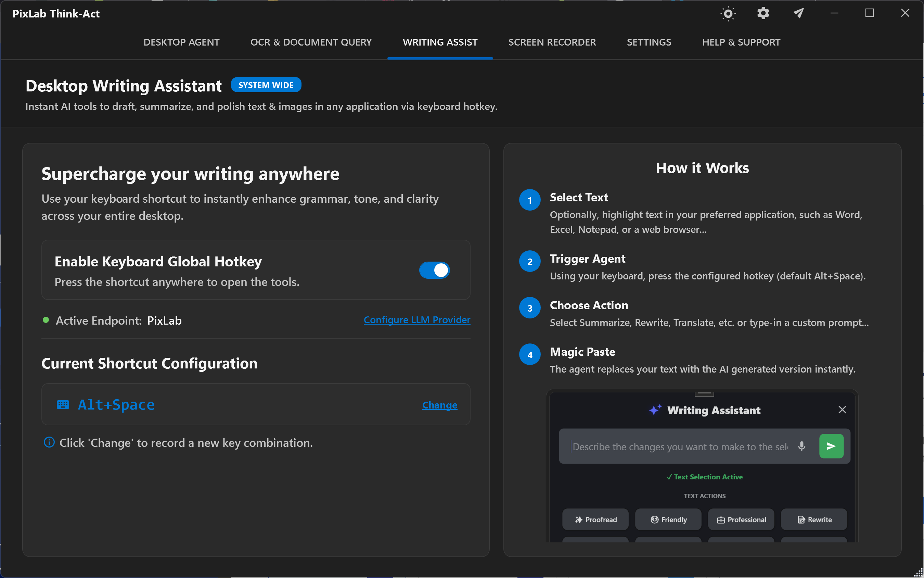This screenshot has height=578, width=924.
Task: Click the Friendly tone button
Action: 668,519
